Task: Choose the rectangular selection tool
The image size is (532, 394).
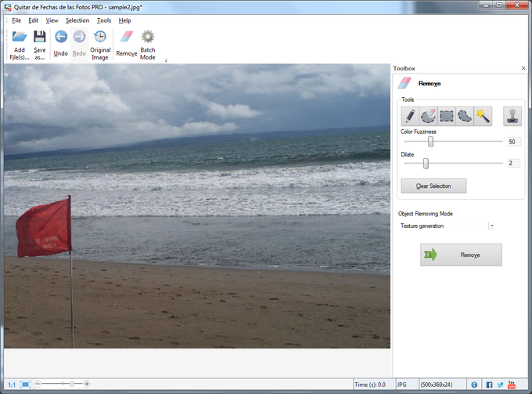Action: [x=447, y=116]
